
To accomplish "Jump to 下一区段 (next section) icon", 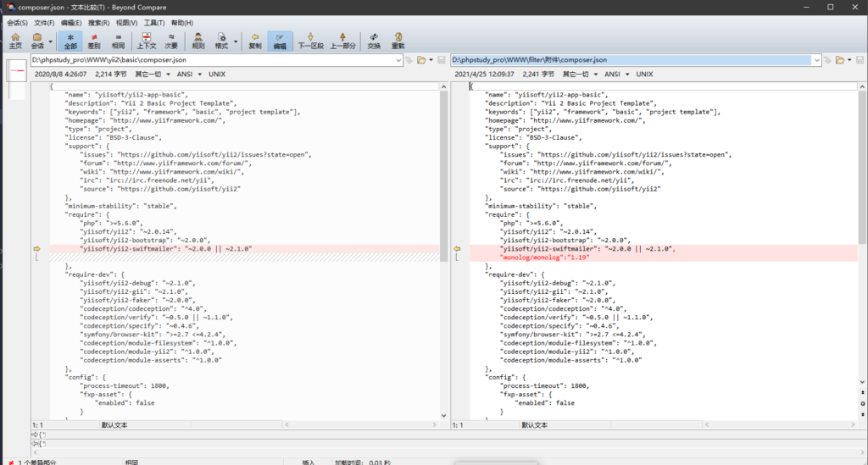I will pos(311,41).
